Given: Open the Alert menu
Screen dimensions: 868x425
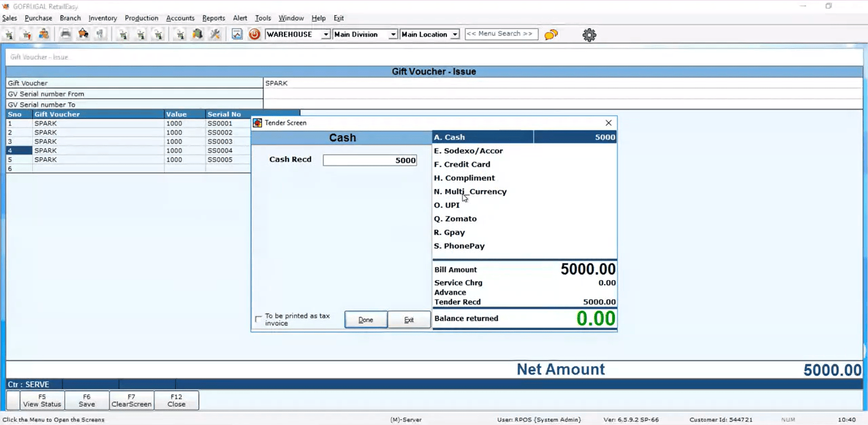Looking at the screenshot, I should pyautogui.click(x=240, y=18).
